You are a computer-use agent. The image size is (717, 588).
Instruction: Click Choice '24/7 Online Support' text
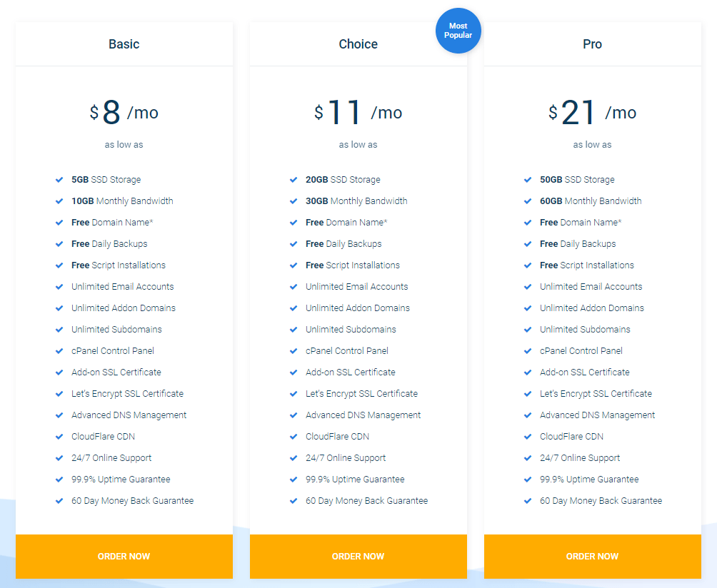click(346, 458)
